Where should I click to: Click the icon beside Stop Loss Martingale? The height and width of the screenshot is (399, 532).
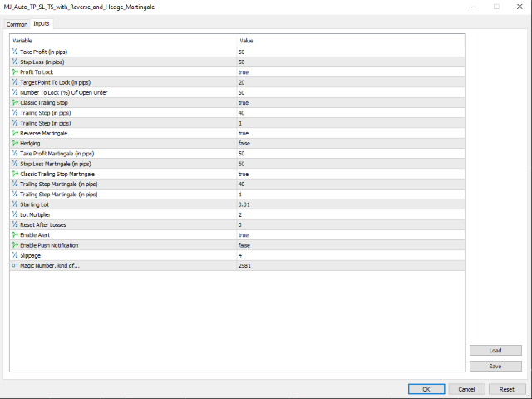point(15,164)
